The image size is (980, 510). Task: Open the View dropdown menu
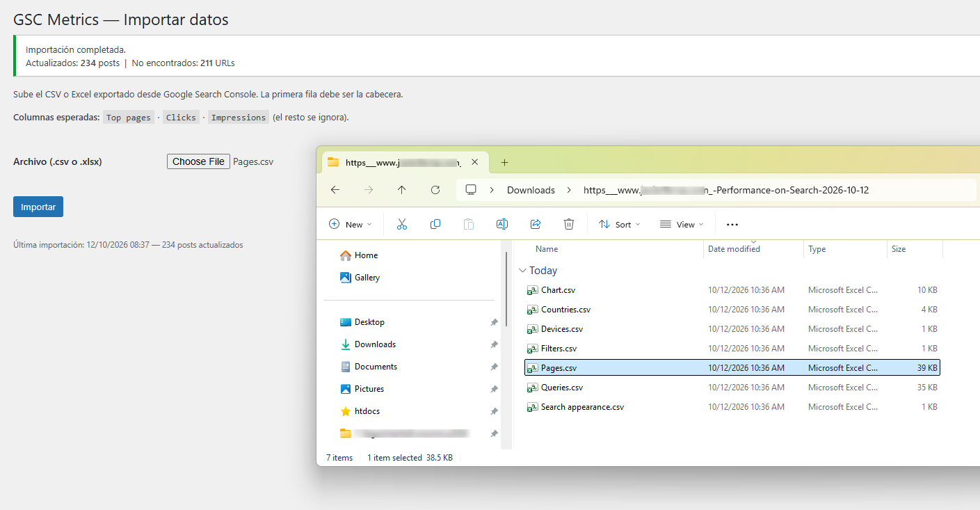pyautogui.click(x=682, y=224)
